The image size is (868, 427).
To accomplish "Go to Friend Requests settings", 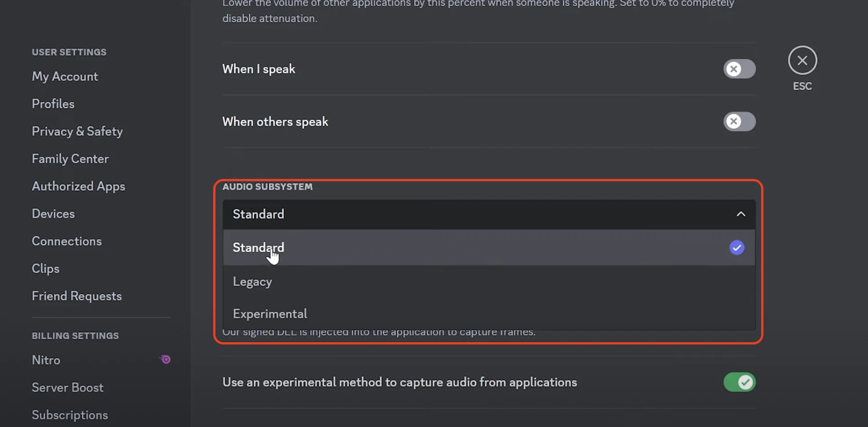I will pyautogui.click(x=77, y=296).
